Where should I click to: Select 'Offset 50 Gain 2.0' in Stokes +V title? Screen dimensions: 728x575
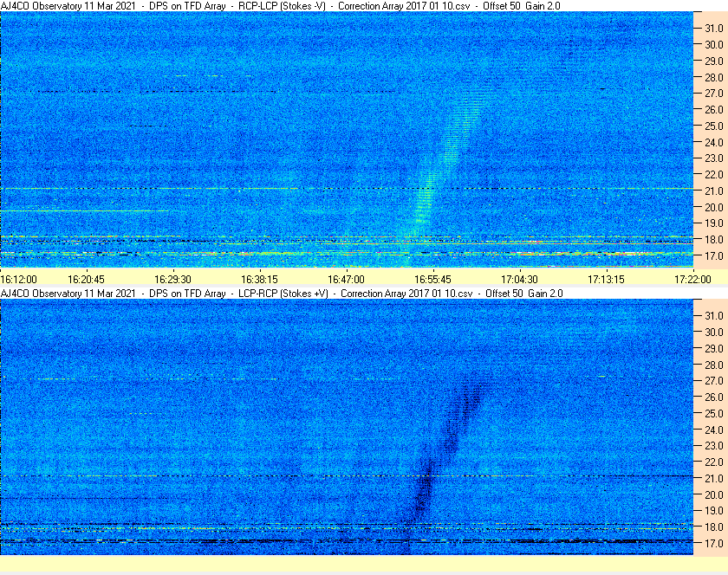point(524,294)
